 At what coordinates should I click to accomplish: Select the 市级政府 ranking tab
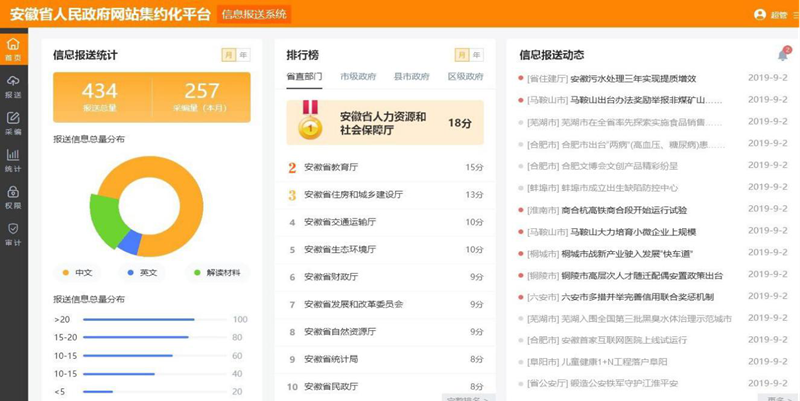(358, 77)
